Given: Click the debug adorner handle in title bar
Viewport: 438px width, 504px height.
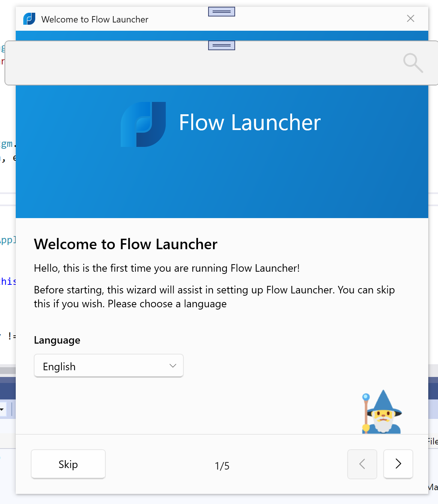Looking at the screenshot, I should 222,12.
